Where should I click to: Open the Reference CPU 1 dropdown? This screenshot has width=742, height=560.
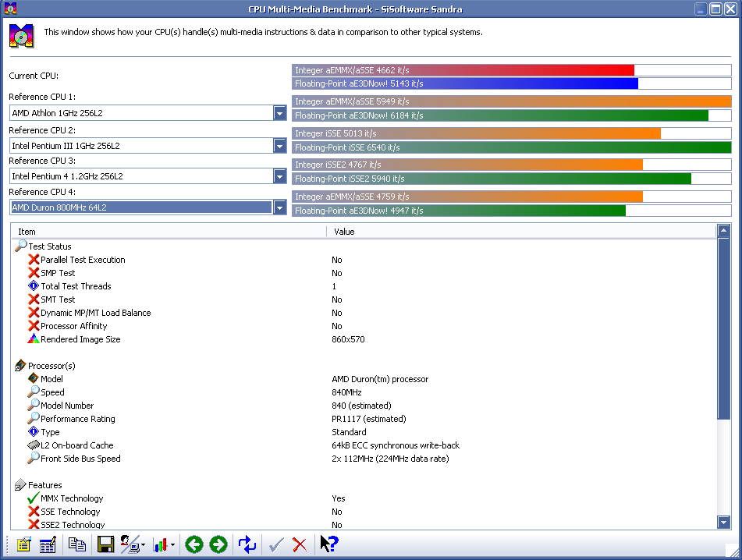280,114
